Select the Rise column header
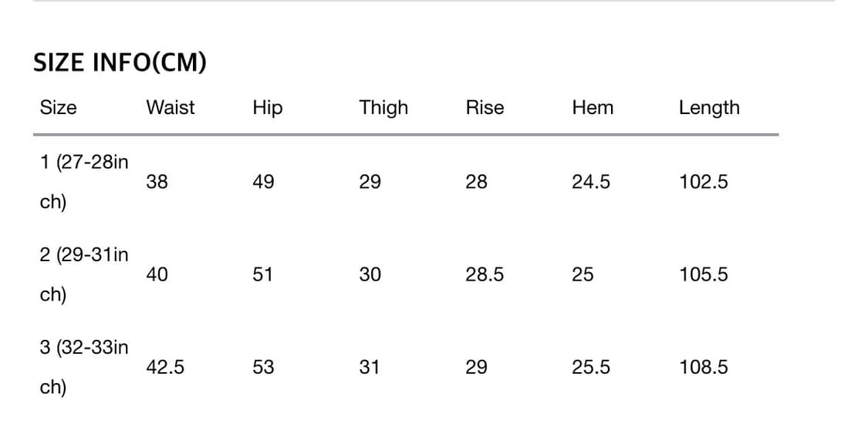Screen dimensions: 868x437 pyautogui.click(x=485, y=107)
